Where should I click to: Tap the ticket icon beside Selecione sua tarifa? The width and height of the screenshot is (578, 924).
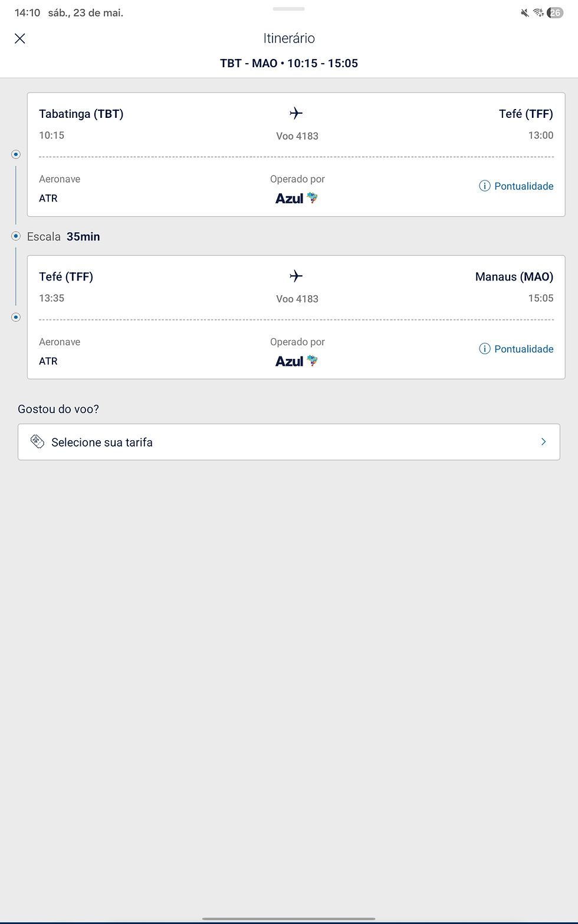[37, 442]
